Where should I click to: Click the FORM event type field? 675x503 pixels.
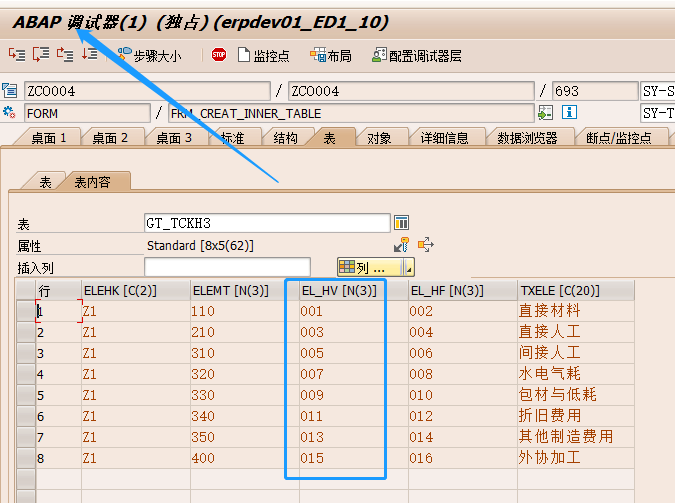coord(87,113)
